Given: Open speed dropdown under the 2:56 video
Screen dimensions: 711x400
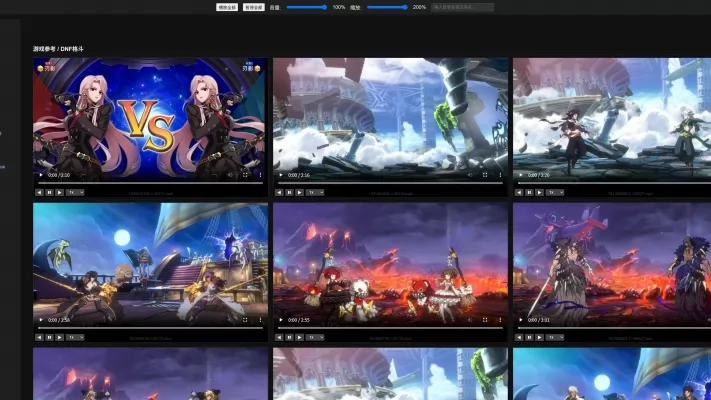Looking at the screenshot, I should click(75, 337).
